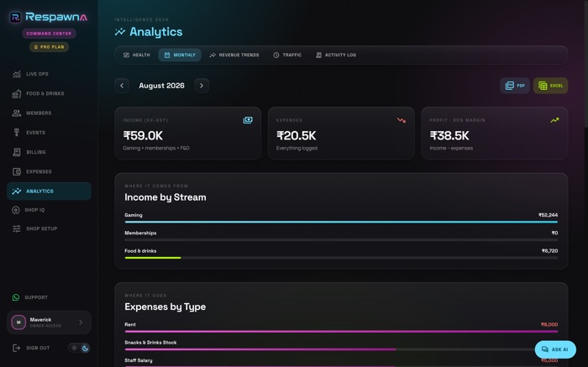Open the Activity Log tab

336,55
